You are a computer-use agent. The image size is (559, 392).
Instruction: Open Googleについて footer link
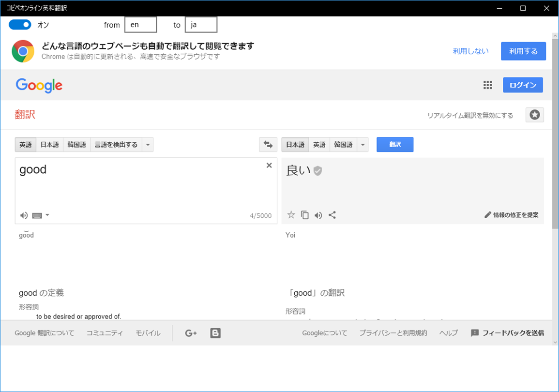(324, 333)
